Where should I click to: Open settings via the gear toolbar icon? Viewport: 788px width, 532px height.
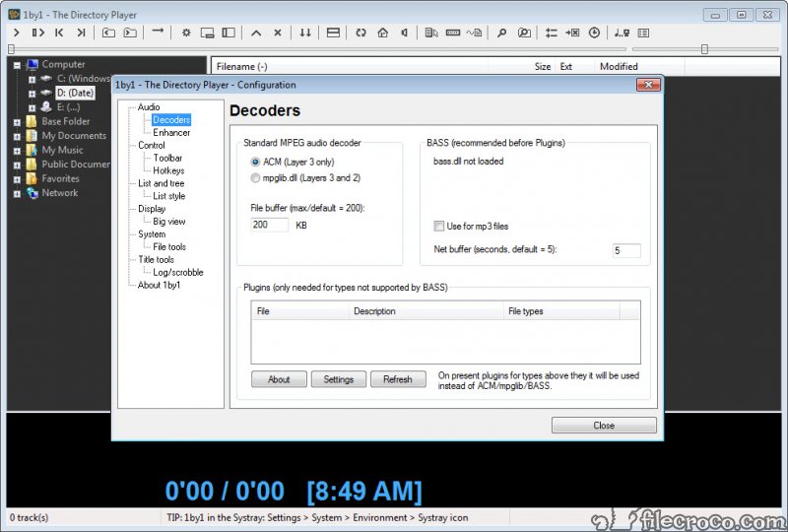tap(186, 33)
